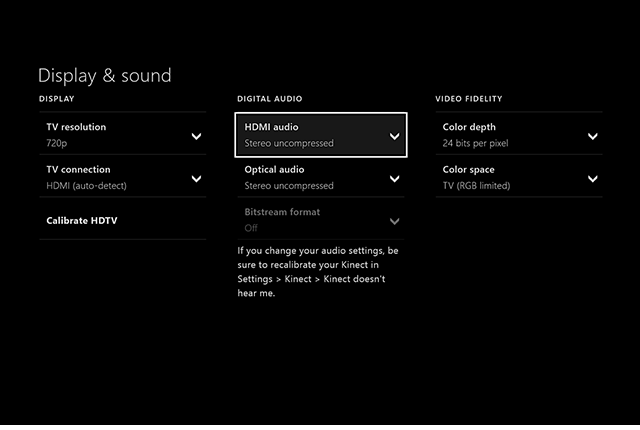Click the DIGITAL AUDIO section header
This screenshot has width=640, height=430.
click(269, 99)
